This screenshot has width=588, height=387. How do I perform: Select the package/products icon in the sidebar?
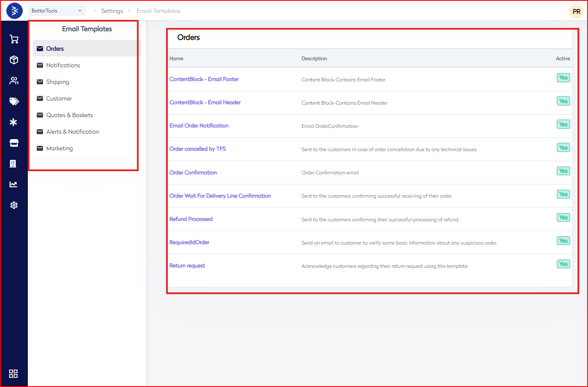point(14,60)
